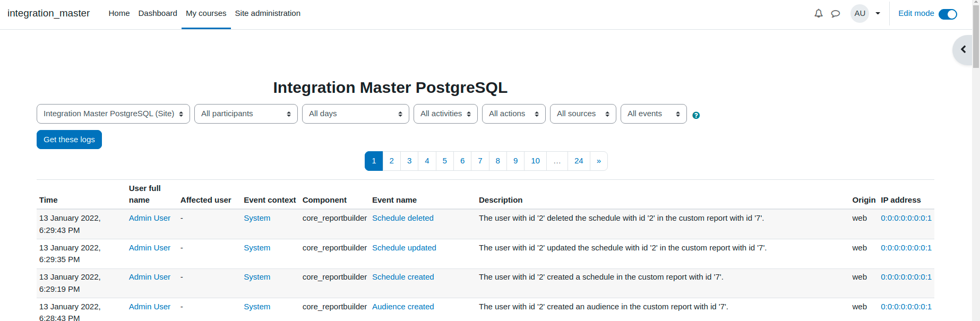Select the My courses tab
Viewport: 980px width, 321px height.
[x=206, y=13]
